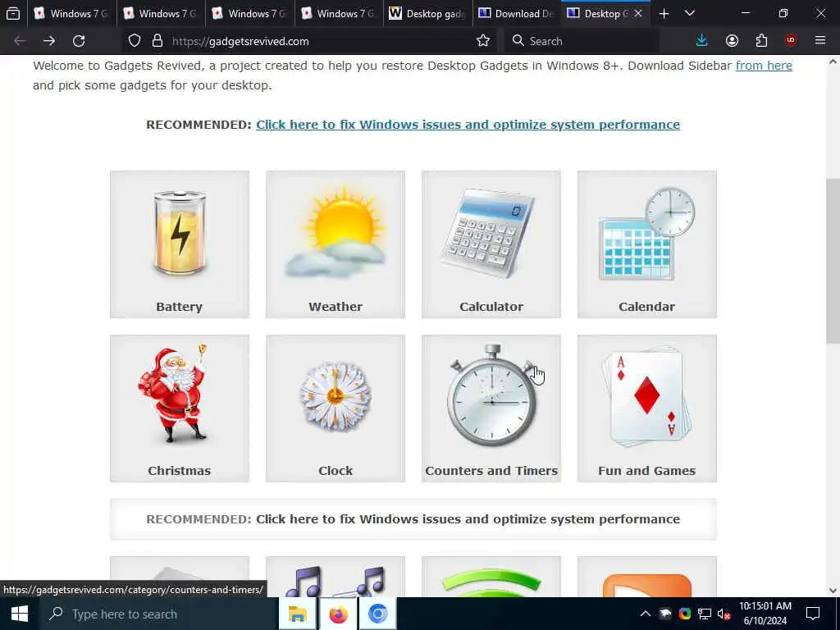840x630 pixels.
Task: Open the Weather gadgets category image
Action: click(336, 233)
